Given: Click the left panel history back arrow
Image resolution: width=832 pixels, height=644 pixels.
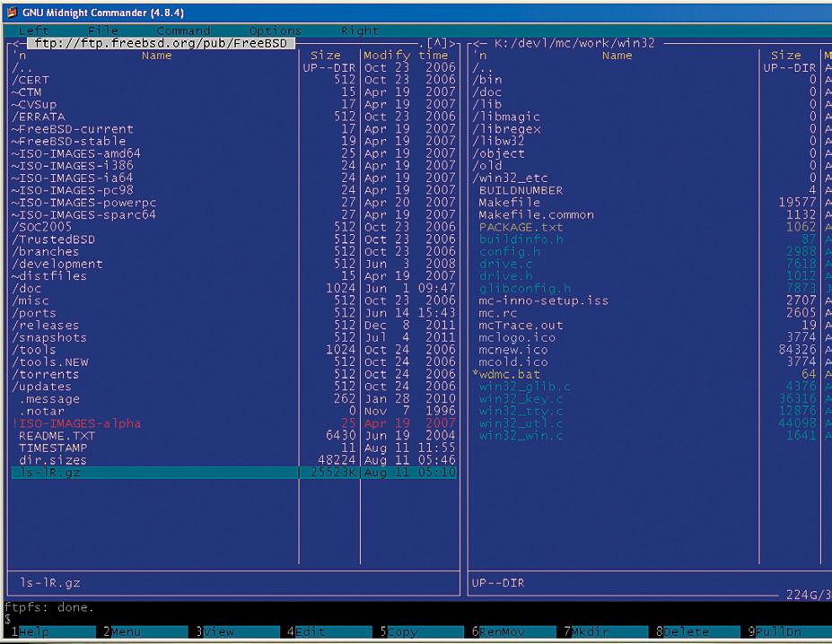Looking at the screenshot, I should click(18, 43).
